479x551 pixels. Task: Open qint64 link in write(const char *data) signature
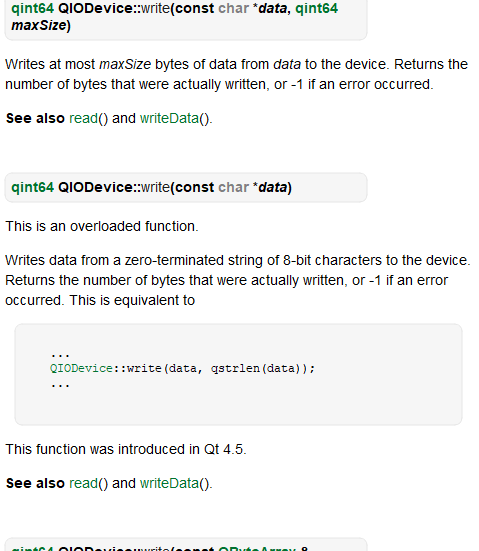point(32,187)
